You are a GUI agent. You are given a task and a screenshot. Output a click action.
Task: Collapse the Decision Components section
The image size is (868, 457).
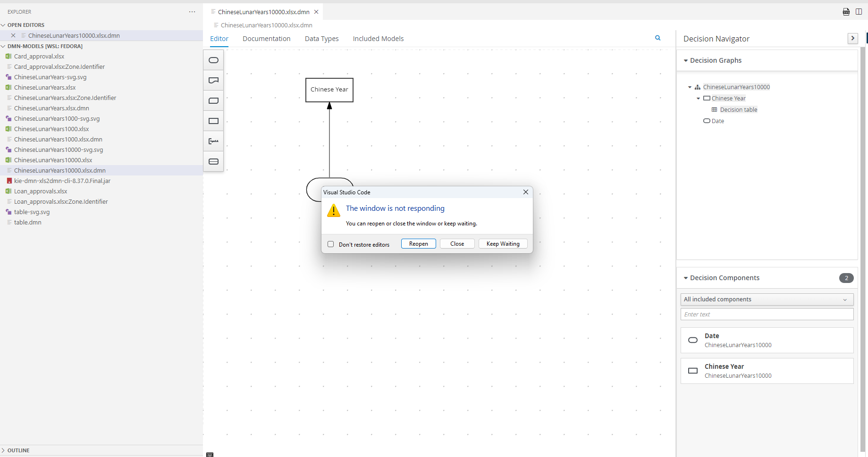tap(686, 278)
